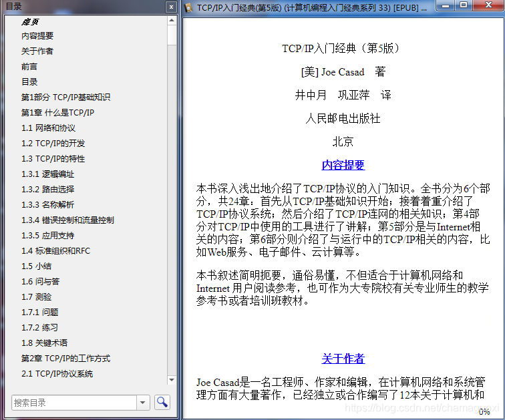Image resolution: width=505 pixels, height=420 pixels.
Task: Open the 关于作者 hyperlink in the page
Action: (x=343, y=359)
